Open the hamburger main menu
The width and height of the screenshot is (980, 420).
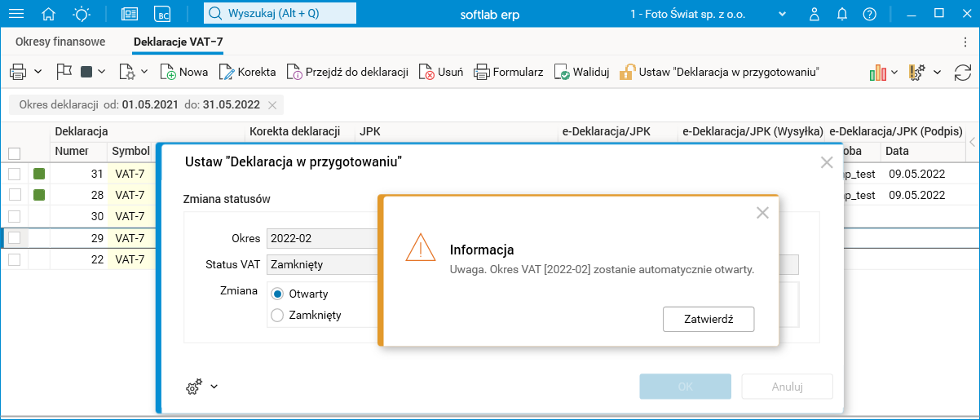[16, 14]
